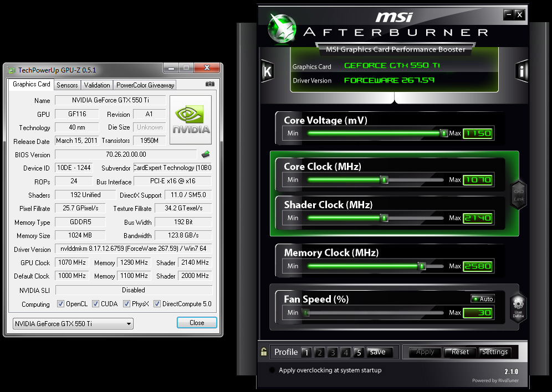Switch to the Sensors tab
This screenshot has width=552, height=392.
(x=67, y=85)
